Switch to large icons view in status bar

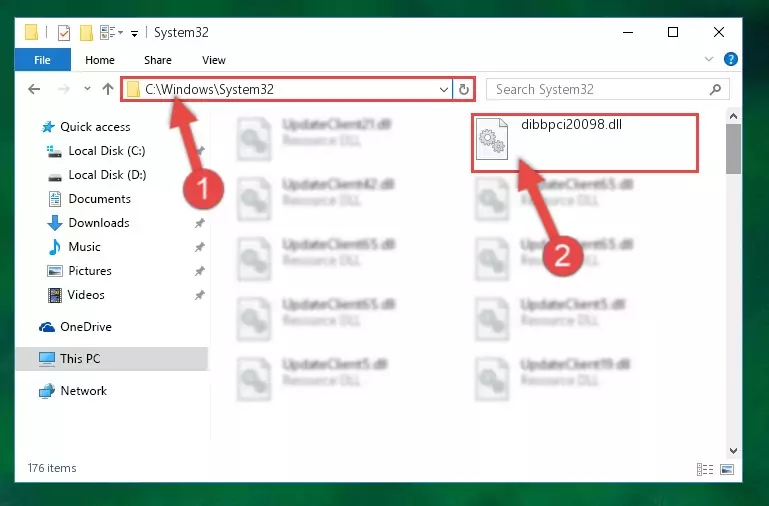tap(727, 470)
